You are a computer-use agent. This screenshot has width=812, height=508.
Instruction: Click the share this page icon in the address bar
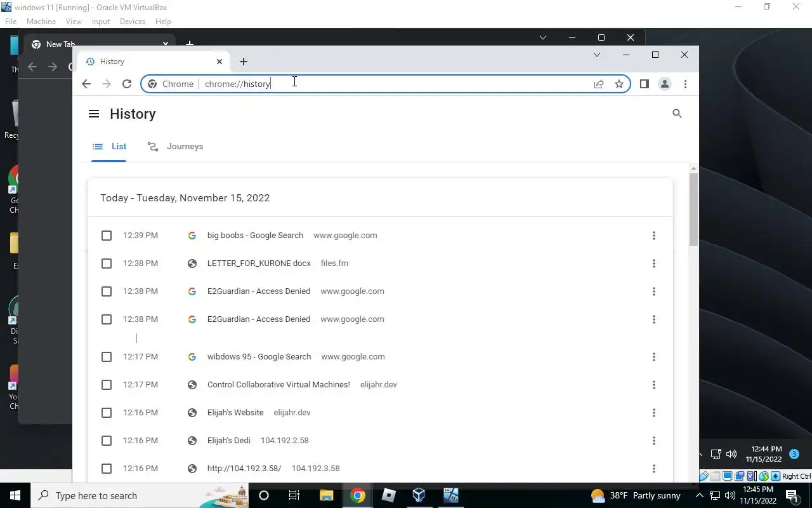(x=599, y=84)
